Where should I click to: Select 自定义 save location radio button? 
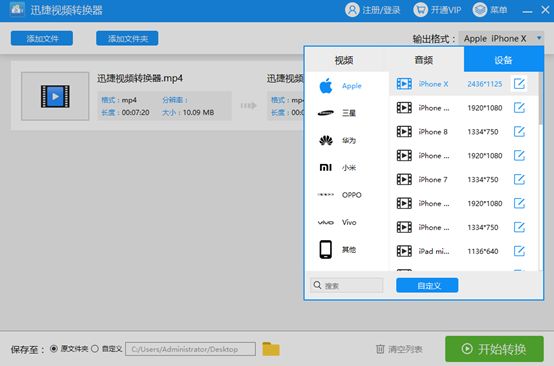(x=95, y=349)
